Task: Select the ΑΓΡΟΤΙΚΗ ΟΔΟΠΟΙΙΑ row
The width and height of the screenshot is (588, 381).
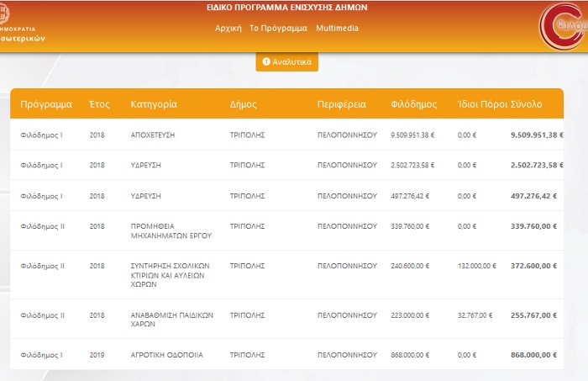Action: click(287, 354)
